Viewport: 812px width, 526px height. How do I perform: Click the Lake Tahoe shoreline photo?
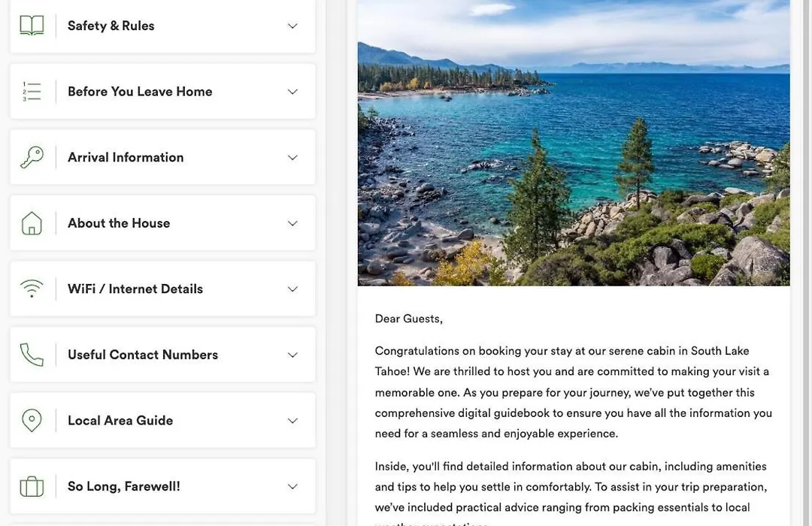click(574, 143)
